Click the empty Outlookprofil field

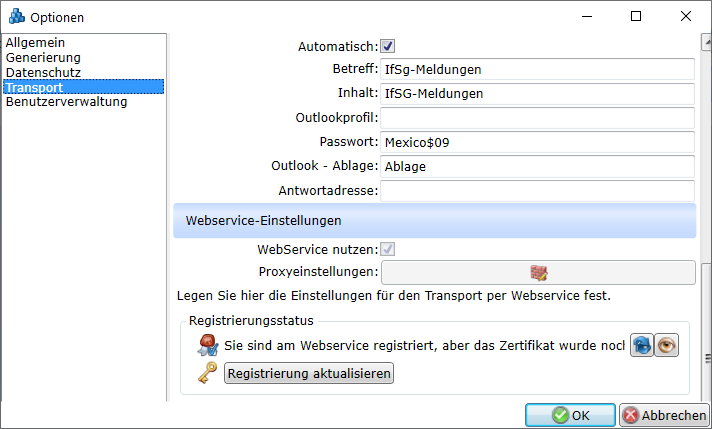537,118
